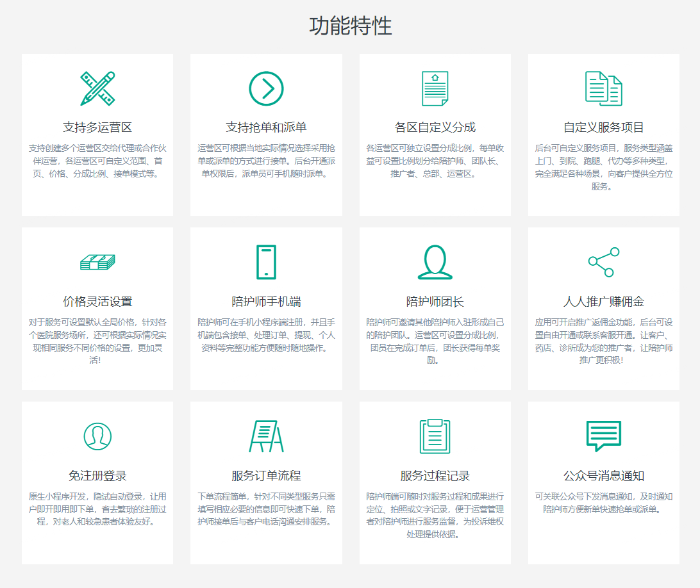Click the 免注册登录 title text
The width and height of the screenshot is (700, 588).
pos(97,476)
